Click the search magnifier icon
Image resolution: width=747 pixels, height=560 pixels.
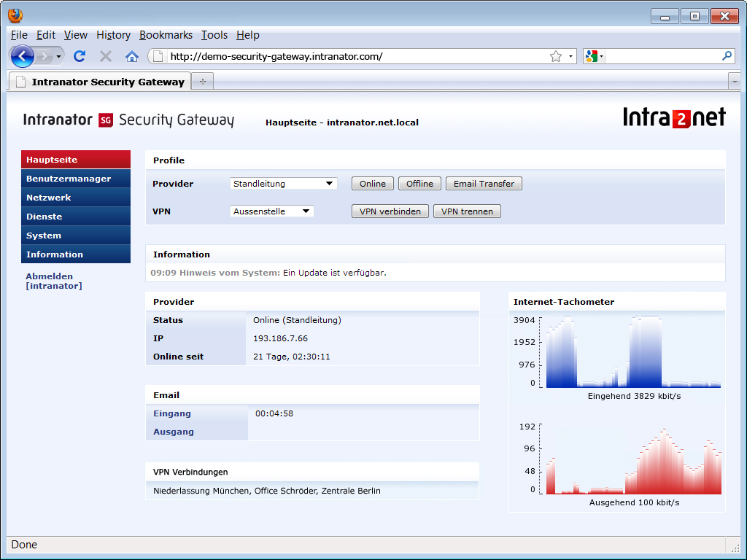pyautogui.click(x=727, y=56)
